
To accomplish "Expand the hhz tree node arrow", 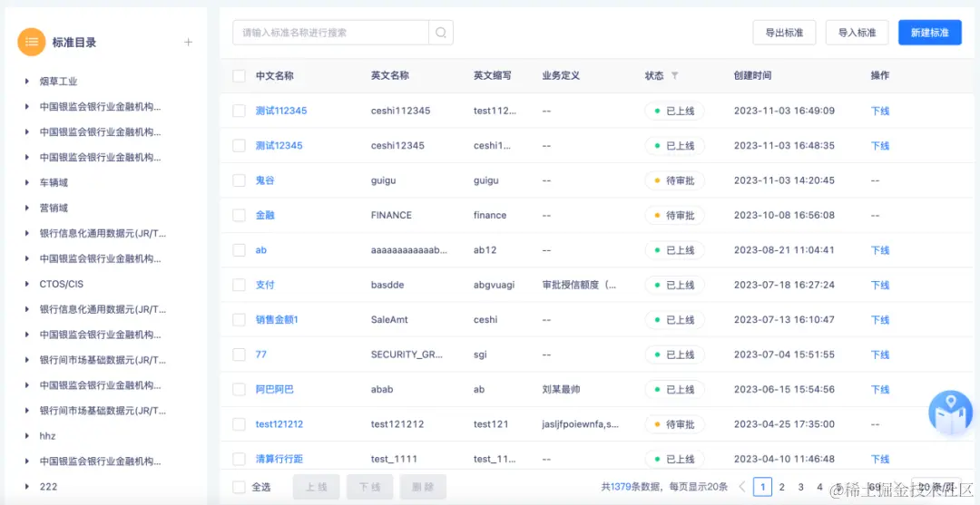I will 27,436.
